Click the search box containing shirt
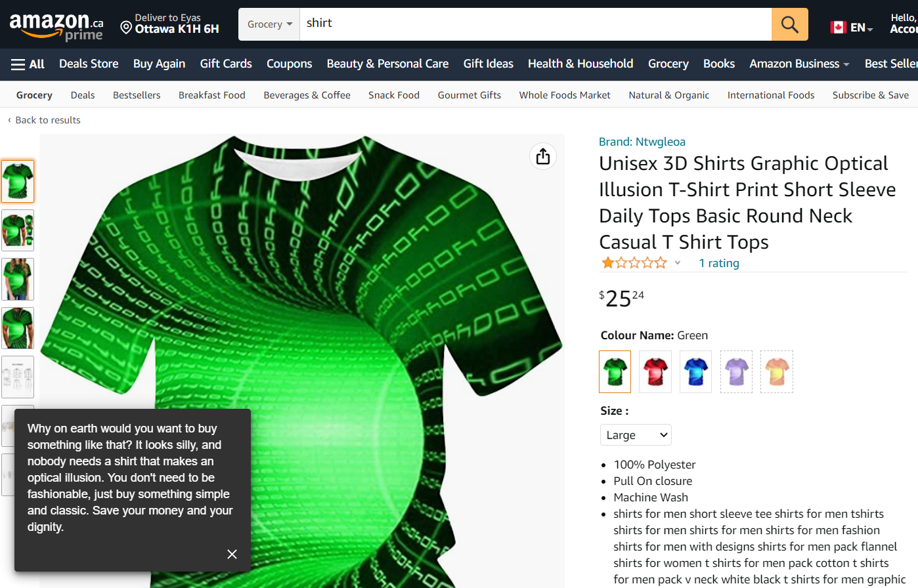The image size is (918, 588). point(535,24)
